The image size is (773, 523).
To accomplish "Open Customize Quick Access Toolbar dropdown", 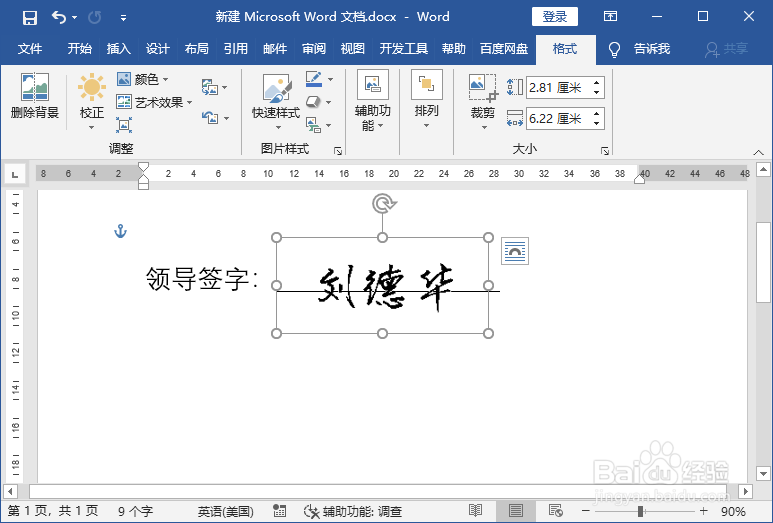I will (x=123, y=18).
